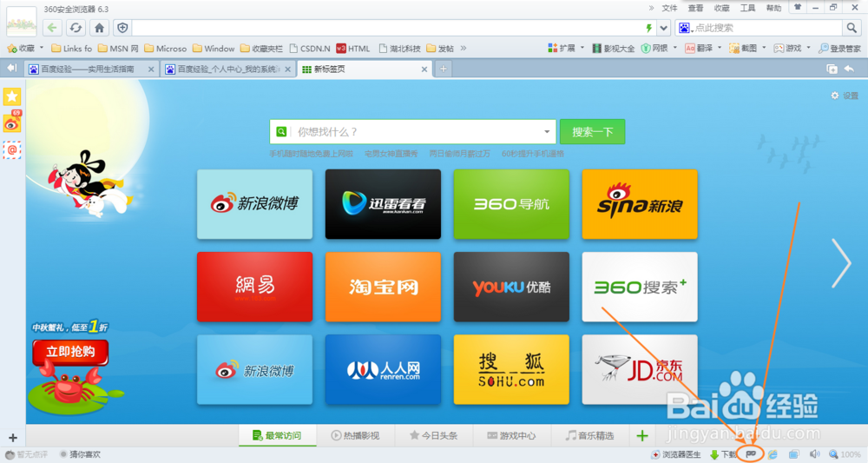868x463 pixels.
Task: Click the 点此搜索 search field
Action: (766, 28)
